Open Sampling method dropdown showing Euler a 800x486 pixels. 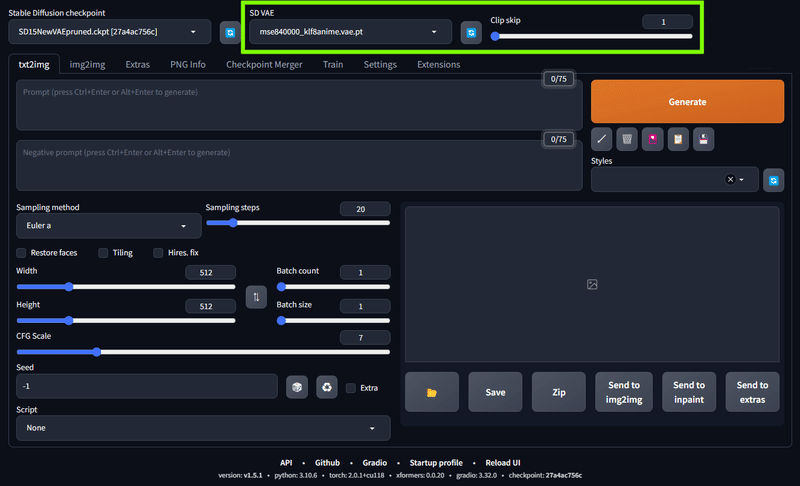coord(109,226)
